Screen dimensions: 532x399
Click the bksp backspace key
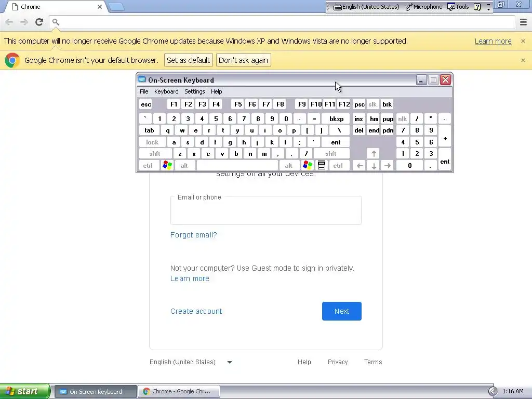[x=336, y=119]
